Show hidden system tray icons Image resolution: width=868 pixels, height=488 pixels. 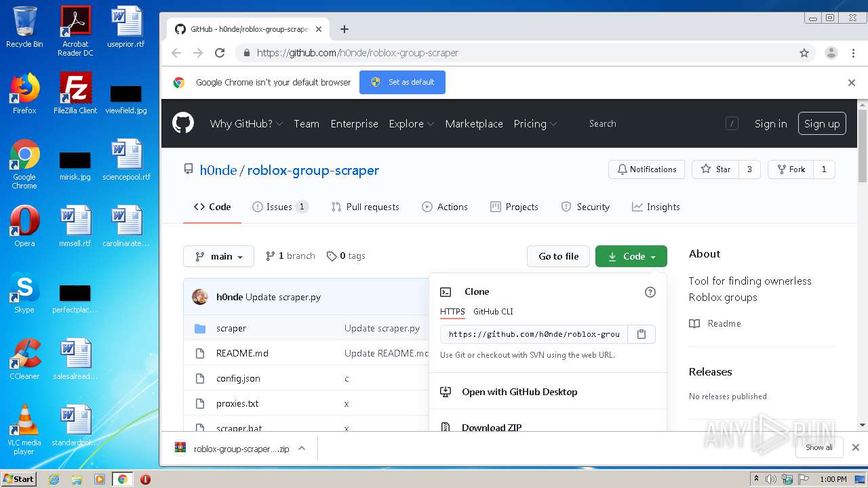click(x=756, y=479)
